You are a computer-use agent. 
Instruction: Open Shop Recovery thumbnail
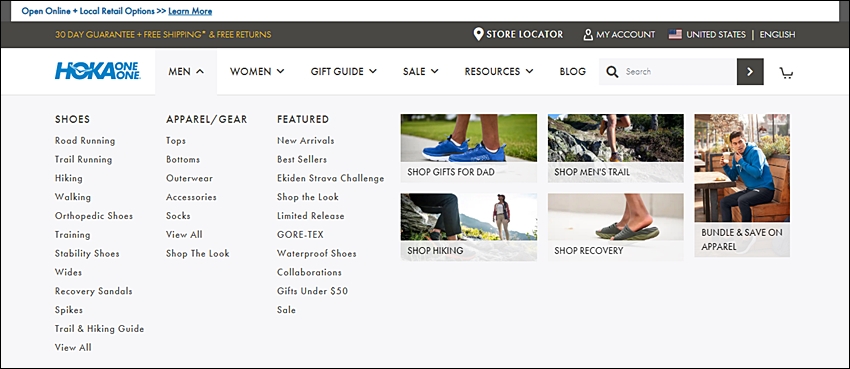click(615, 227)
